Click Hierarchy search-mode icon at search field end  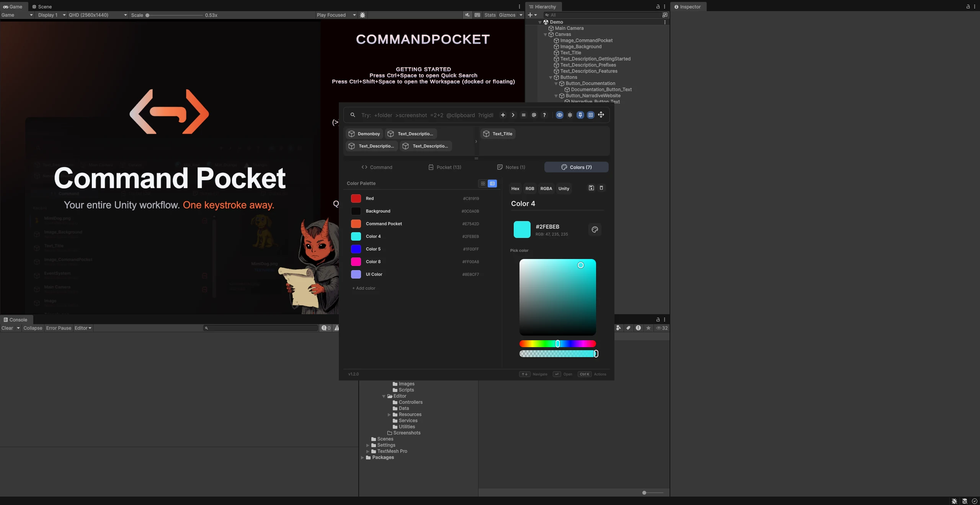665,15
